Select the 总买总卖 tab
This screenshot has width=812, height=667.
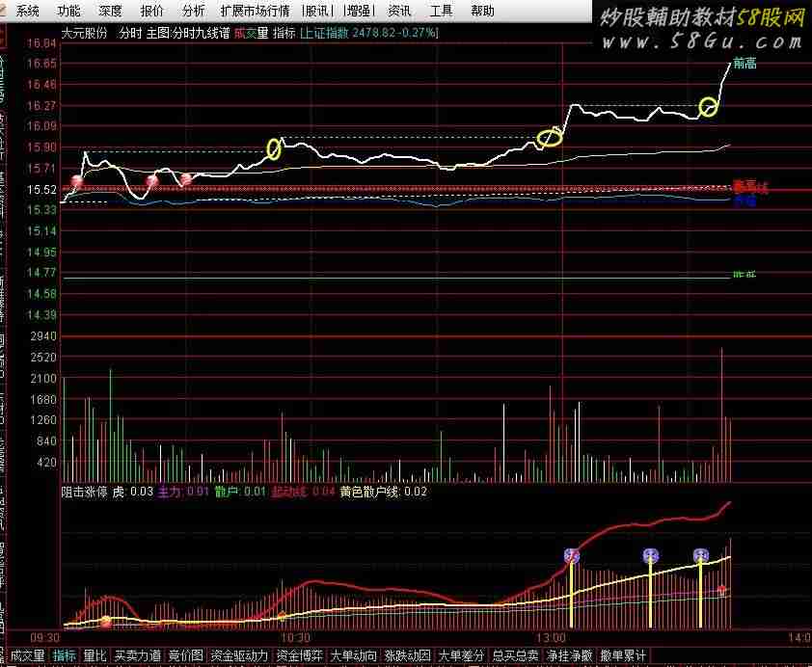(x=515, y=655)
